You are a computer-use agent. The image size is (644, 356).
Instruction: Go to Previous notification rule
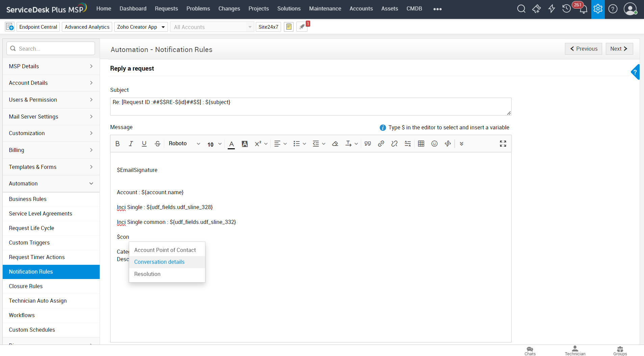click(584, 49)
